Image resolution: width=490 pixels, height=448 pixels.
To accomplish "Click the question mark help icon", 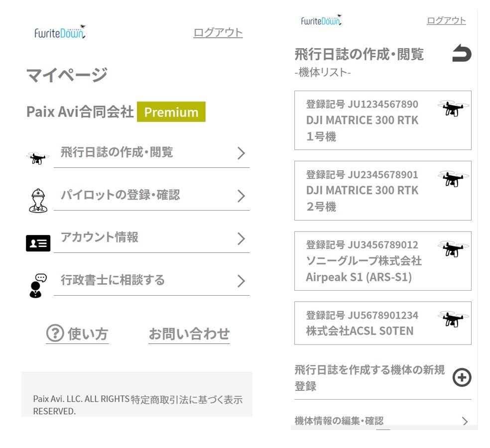I will click(x=55, y=333).
